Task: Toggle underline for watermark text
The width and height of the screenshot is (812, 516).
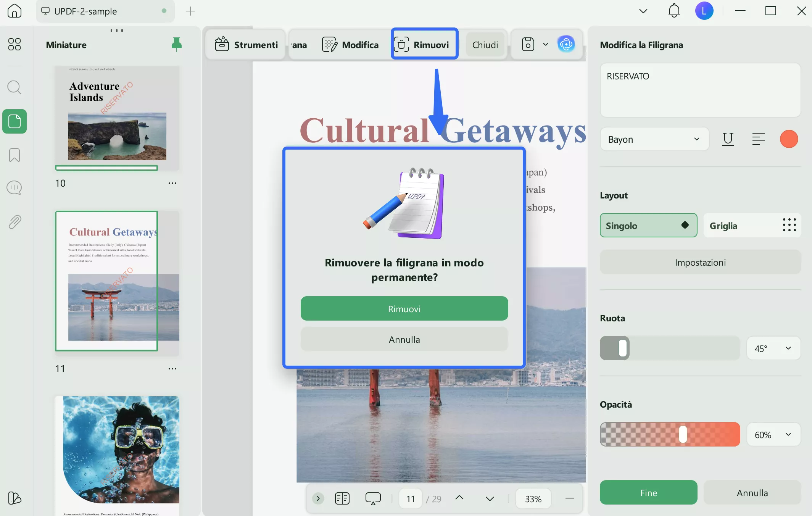Action: 728,139
